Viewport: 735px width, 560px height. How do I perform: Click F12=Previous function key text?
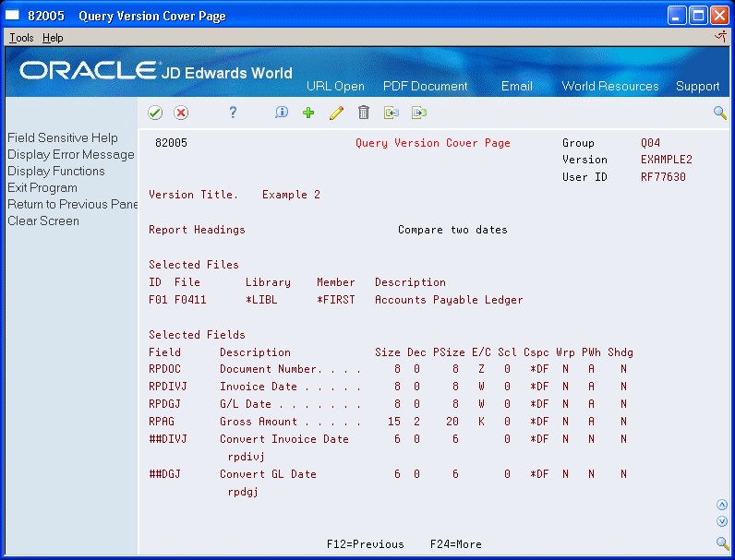click(x=365, y=544)
